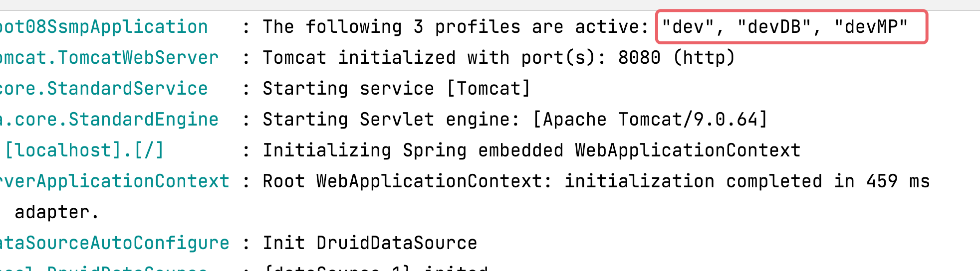The height and width of the screenshot is (271, 980).
Task: Click the ot08SsmpApplication logger name
Action: (104, 27)
